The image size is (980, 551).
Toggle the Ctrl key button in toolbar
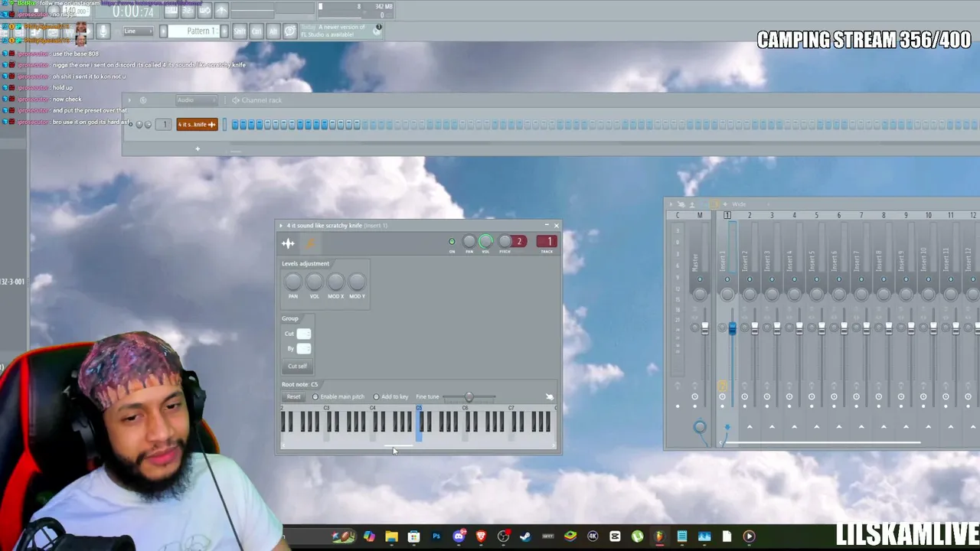pos(256,31)
